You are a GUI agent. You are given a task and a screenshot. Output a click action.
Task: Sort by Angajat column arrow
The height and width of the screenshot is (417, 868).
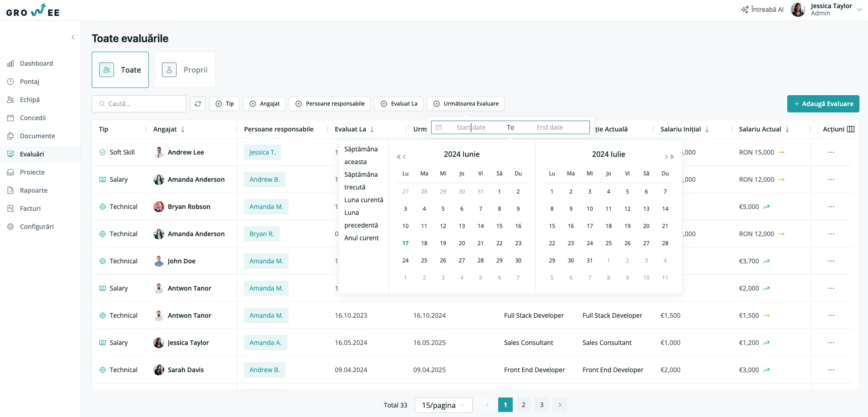183,129
